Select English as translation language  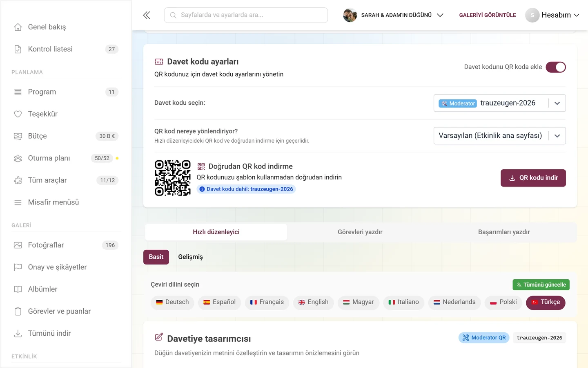coord(313,302)
